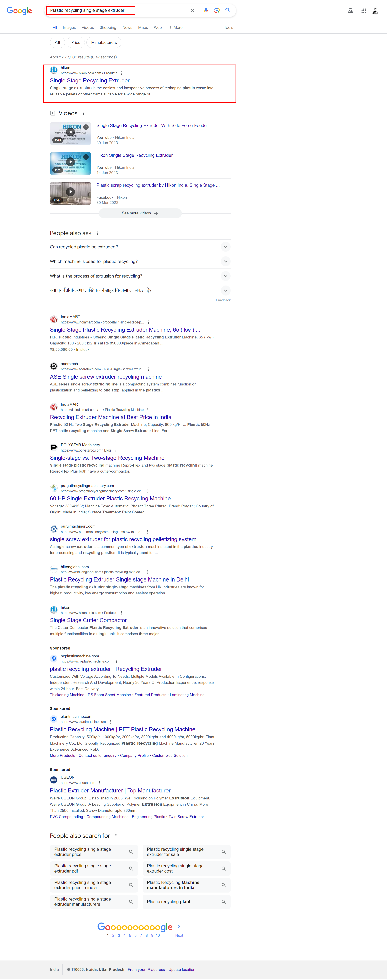Switch to the Images tab

tap(69, 27)
